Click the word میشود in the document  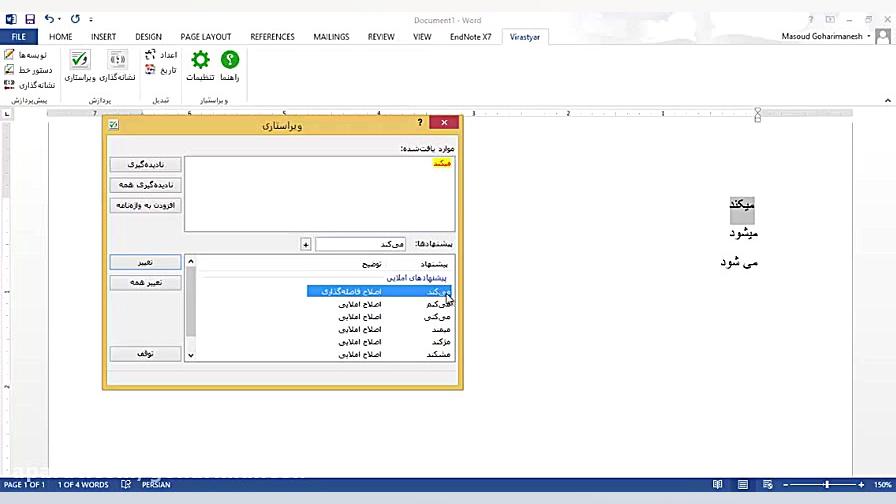click(743, 233)
